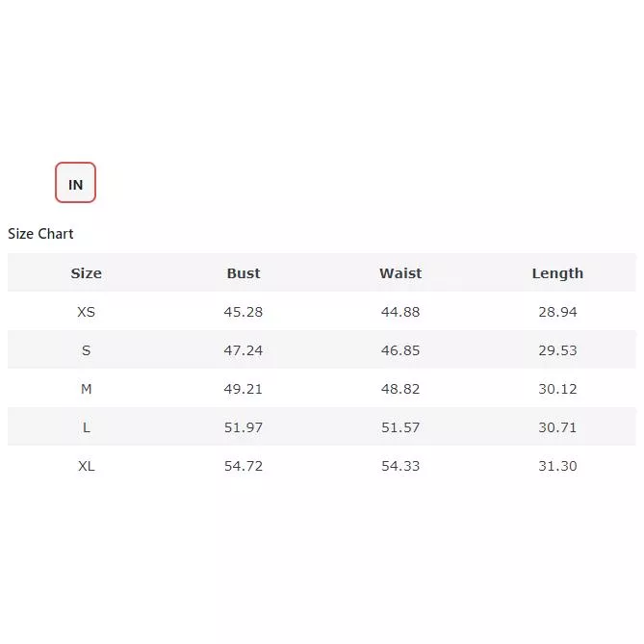
Task: Click L bust value 51.97
Action: 244,427
